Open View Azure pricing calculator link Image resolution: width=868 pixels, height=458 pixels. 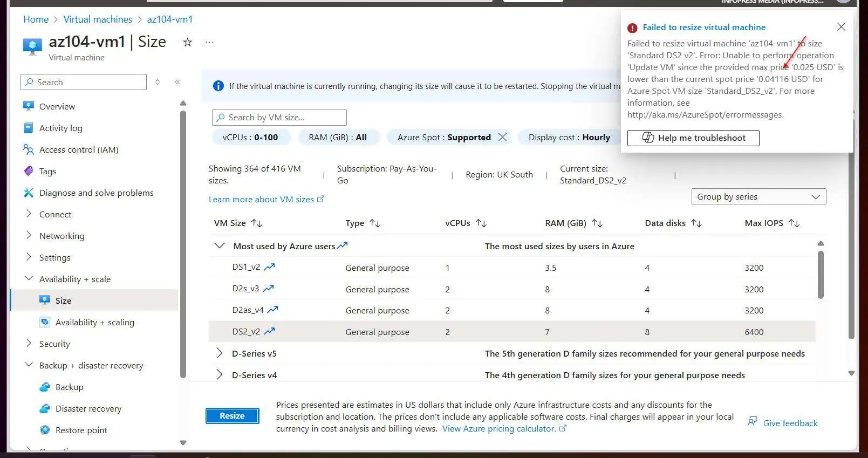point(504,429)
